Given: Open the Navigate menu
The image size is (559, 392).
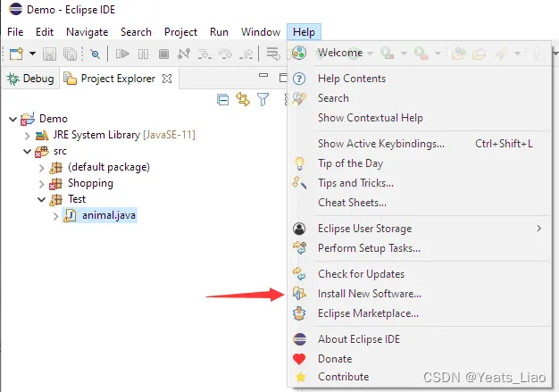Looking at the screenshot, I should click(x=88, y=32).
